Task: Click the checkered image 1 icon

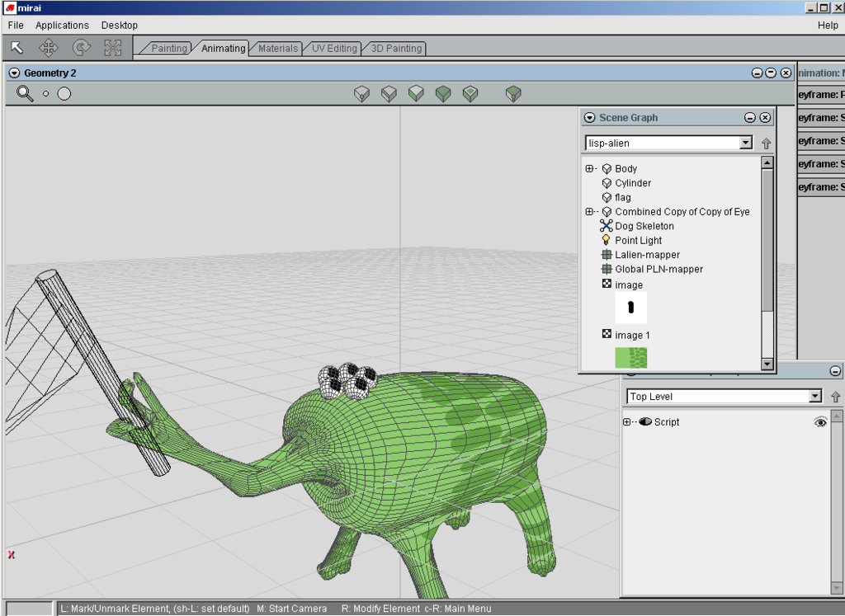Action: pyautogui.click(x=607, y=334)
